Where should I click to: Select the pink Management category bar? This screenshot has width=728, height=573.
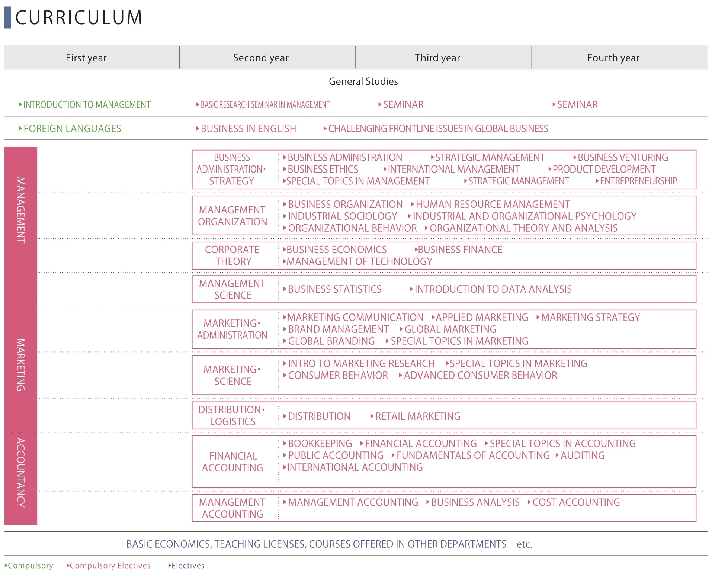point(21,210)
